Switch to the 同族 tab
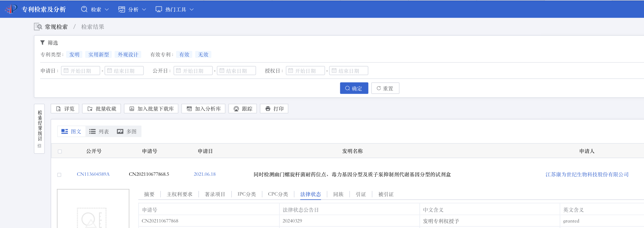 [x=338, y=194]
